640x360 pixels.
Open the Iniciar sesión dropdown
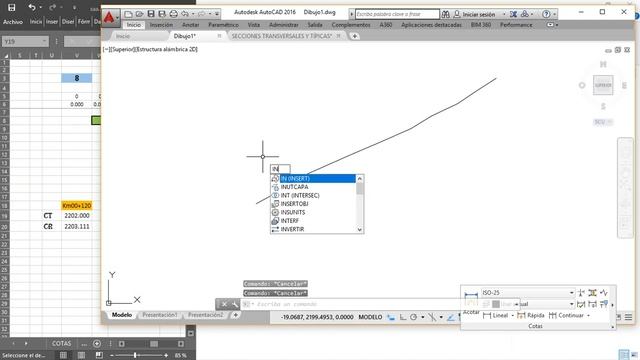(x=504, y=14)
